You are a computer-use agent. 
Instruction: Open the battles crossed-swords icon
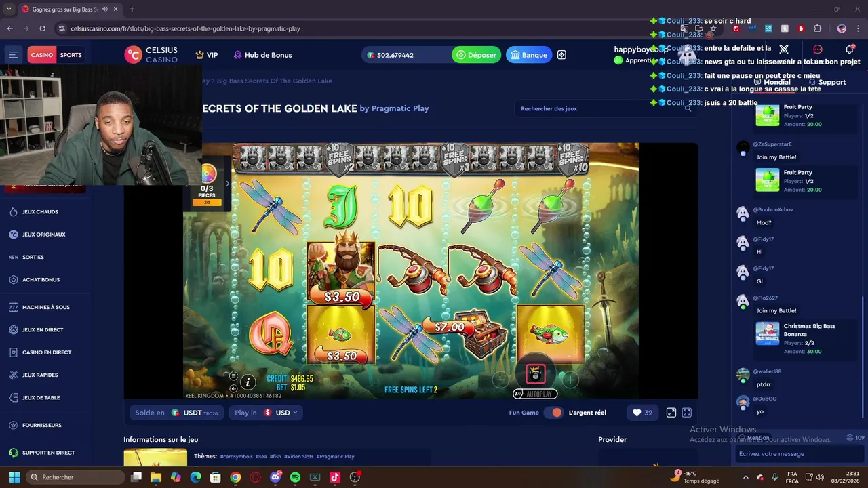point(784,49)
